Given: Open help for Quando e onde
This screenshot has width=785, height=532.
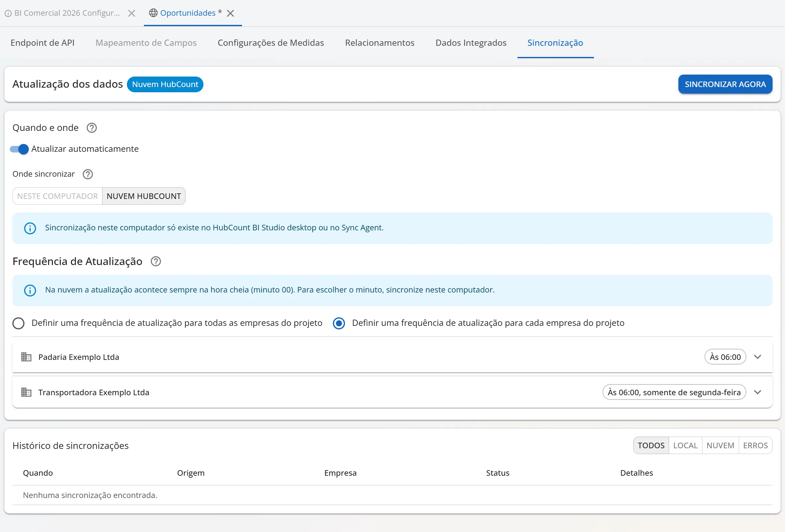Looking at the screenshot, I should [x=92, y=128].
